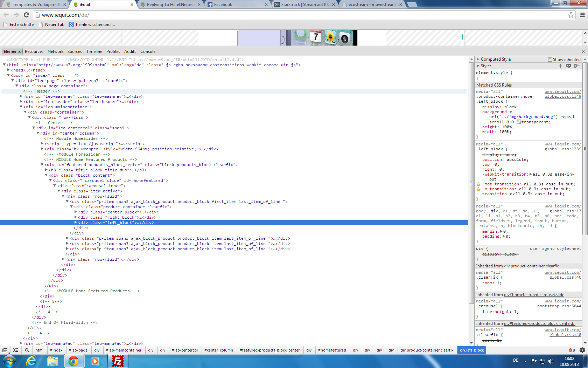Click the New Style Rule plus icon
This screenshot has width=588, height=368.
click(560, 66)
